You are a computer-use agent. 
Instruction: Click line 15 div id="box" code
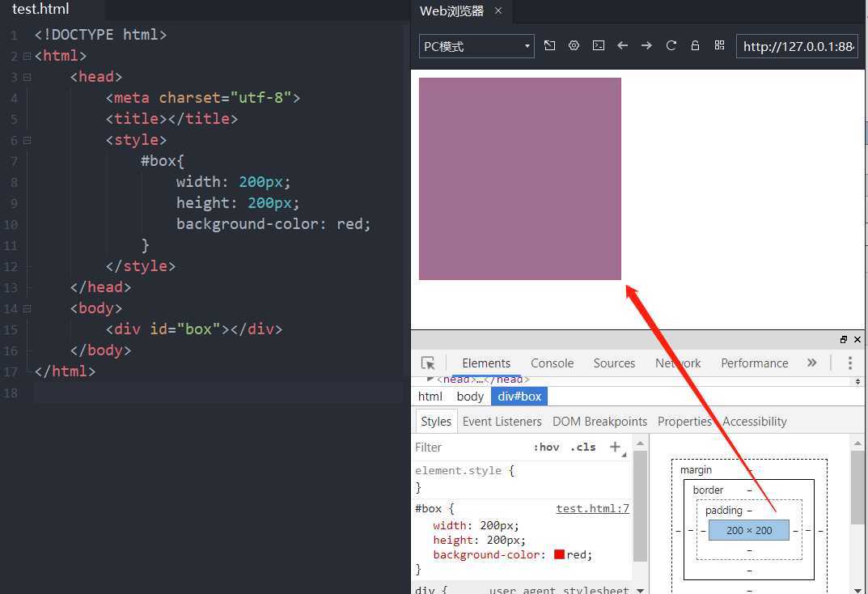[x=194, y=329]
